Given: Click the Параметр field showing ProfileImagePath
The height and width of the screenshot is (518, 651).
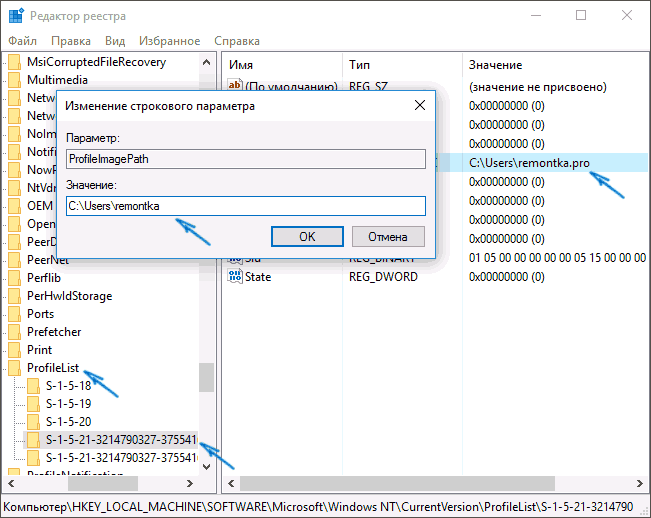Looking at the screenshot, I should (x=246, y=159).
